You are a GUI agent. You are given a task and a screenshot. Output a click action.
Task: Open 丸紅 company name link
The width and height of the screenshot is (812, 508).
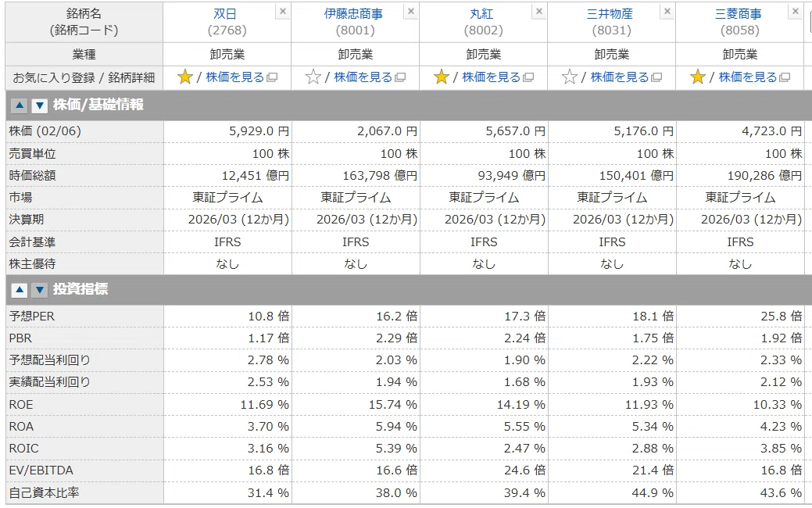click(481, 14)
